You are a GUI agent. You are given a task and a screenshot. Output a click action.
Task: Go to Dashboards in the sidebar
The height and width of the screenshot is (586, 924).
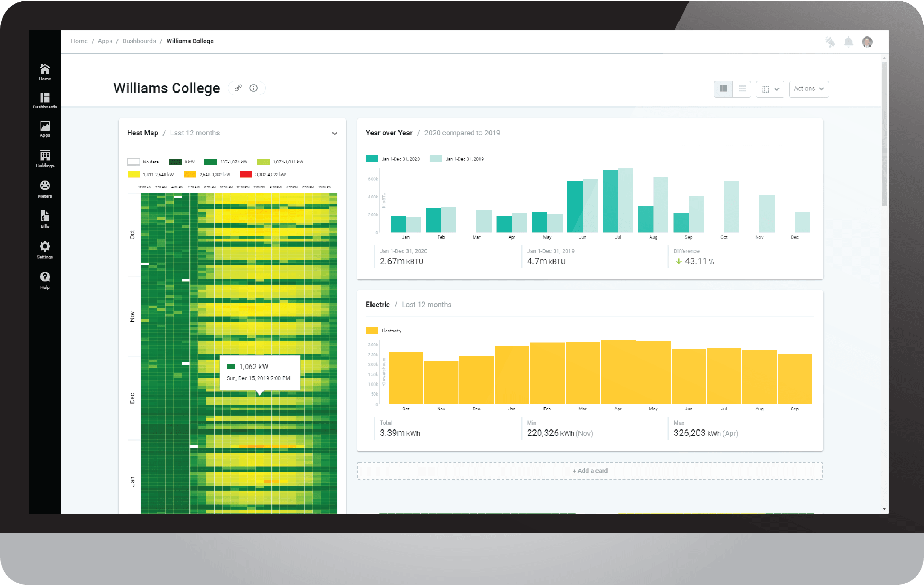pyautogui.click(x=45, y=100)
